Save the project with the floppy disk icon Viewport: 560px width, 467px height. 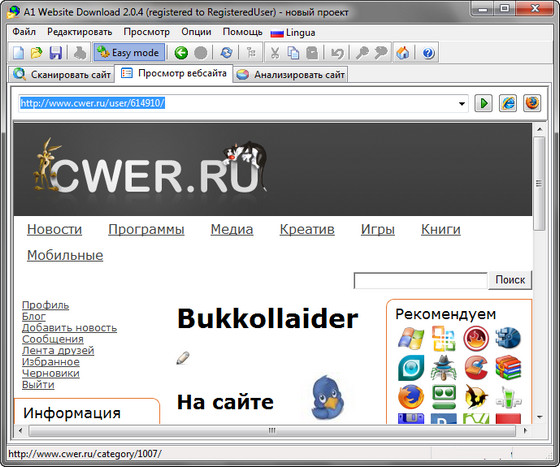tap(56, 53)
